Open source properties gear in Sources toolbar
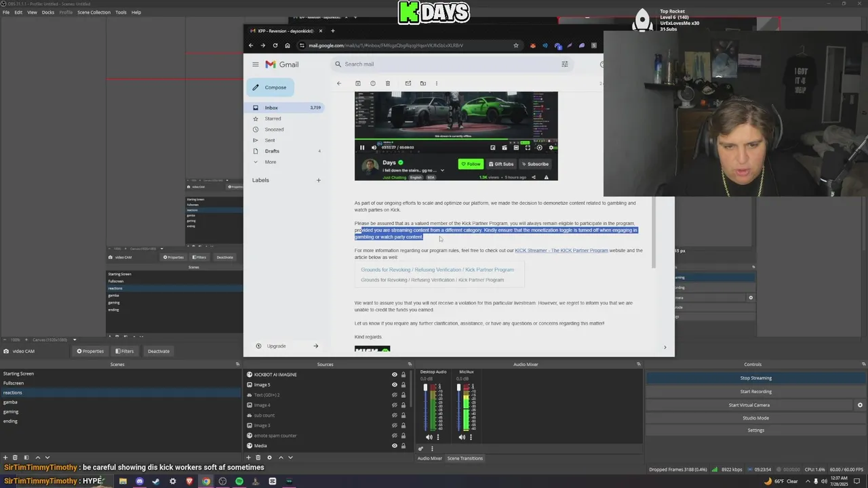Image resolution: width=868 pixels, height=488 pixels. coord(269,457)
